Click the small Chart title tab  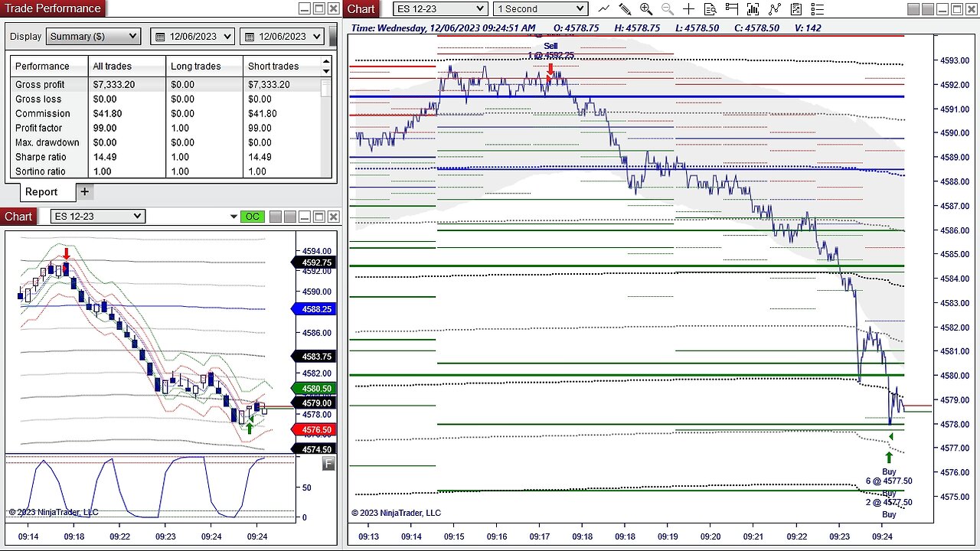coord(18,217)
